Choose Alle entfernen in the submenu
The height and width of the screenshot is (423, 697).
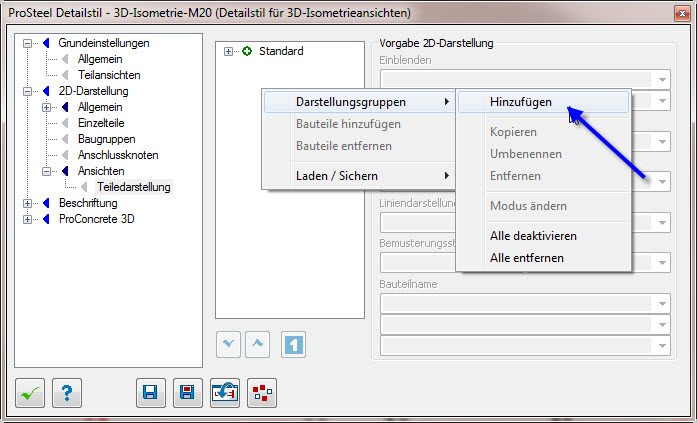[543, 258]
